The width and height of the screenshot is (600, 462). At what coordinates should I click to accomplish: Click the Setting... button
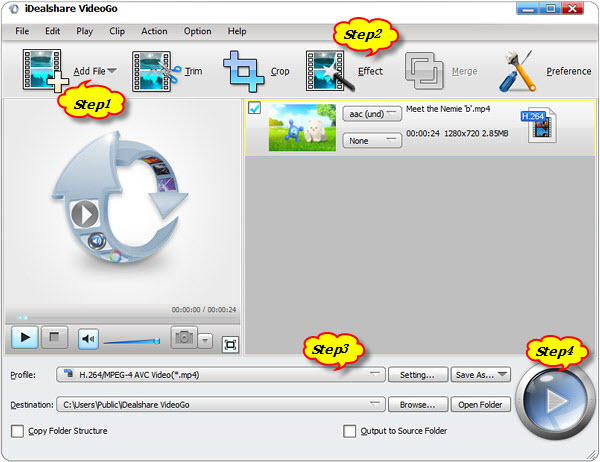point(418,375)
